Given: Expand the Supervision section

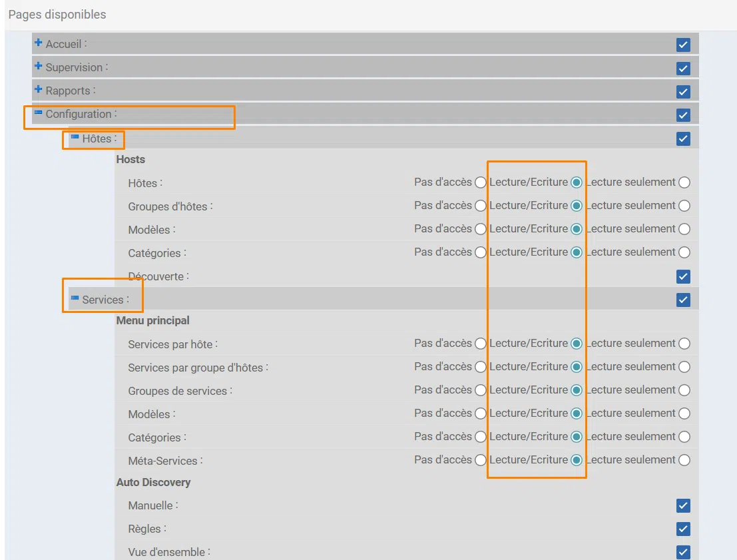Looking at the screenshot, I should [x=37, y=67].
